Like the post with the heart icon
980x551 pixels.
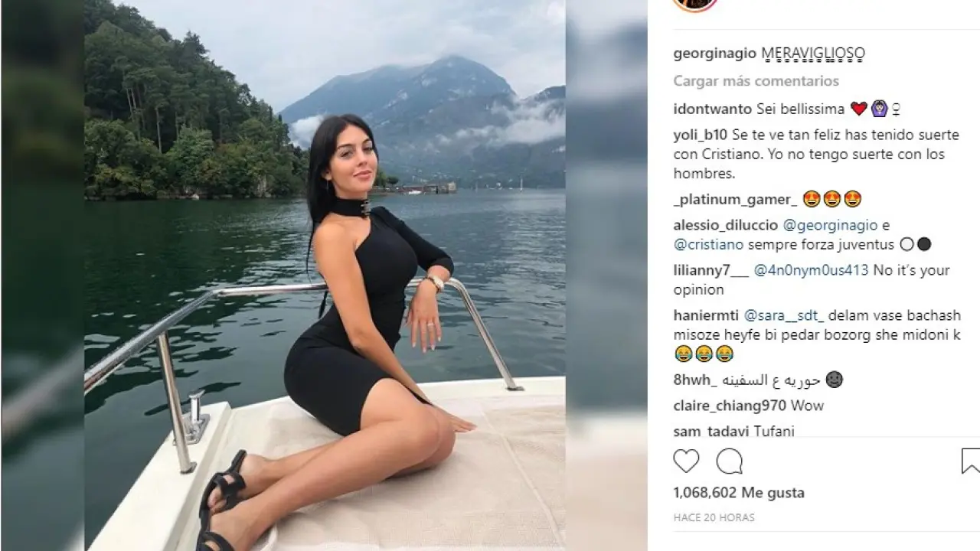pos(687,461)
